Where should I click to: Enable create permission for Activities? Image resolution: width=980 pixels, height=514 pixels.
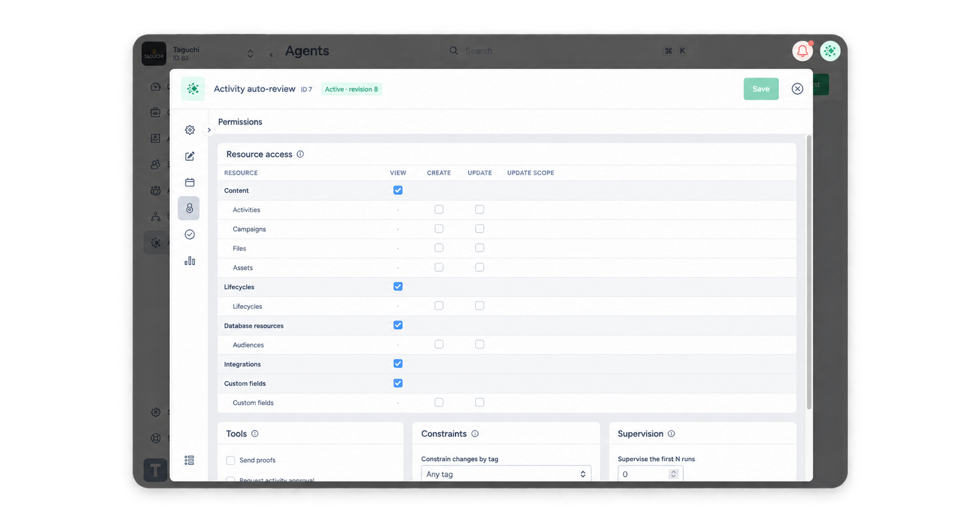click(439, 209)
